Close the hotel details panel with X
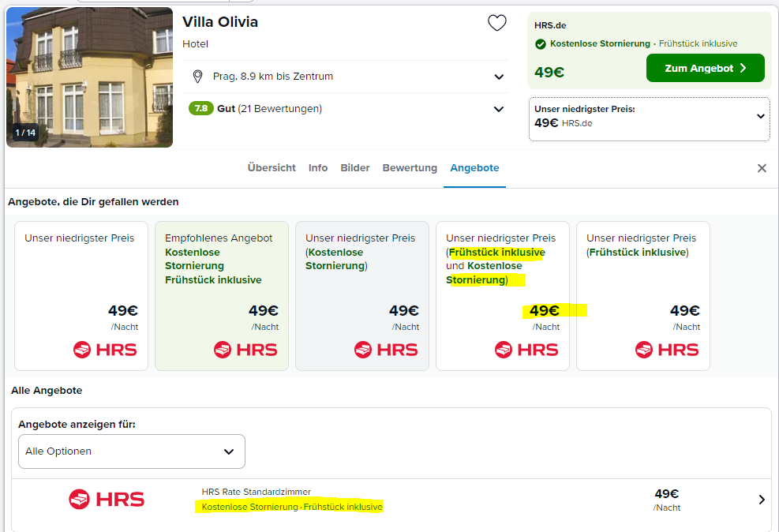The width and height of the screenshot is (779, 532). 762,168
